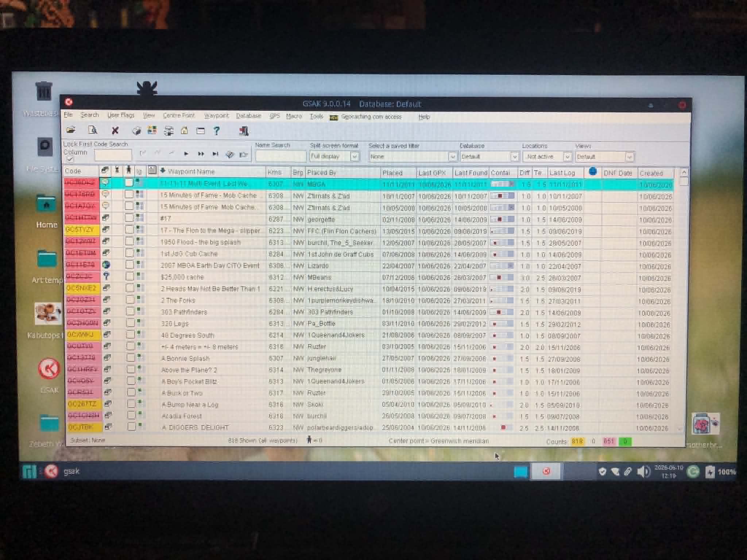Click the grid scrollbar up arrow
The image size is (747, 560).
pyautogui.click(x=684, y=172)
